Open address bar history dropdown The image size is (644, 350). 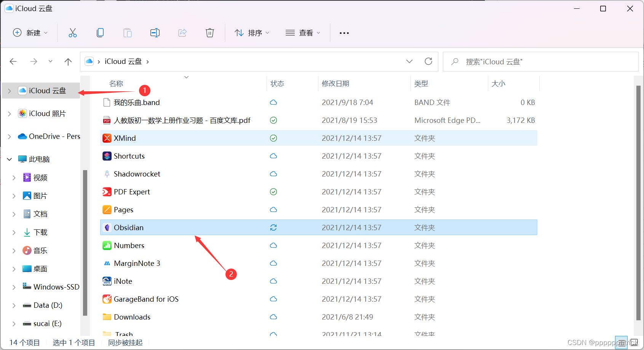point(409,61)
